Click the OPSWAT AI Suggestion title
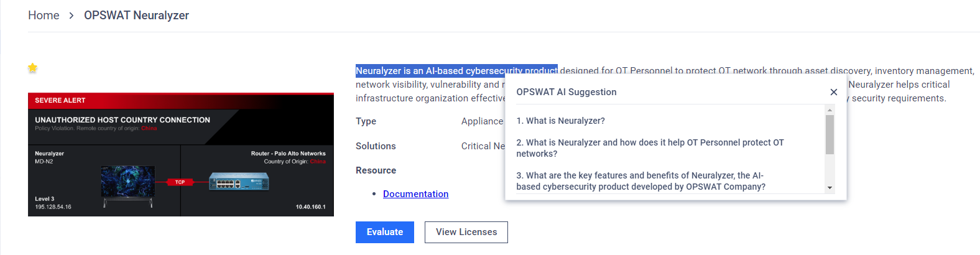 point(566,92)
